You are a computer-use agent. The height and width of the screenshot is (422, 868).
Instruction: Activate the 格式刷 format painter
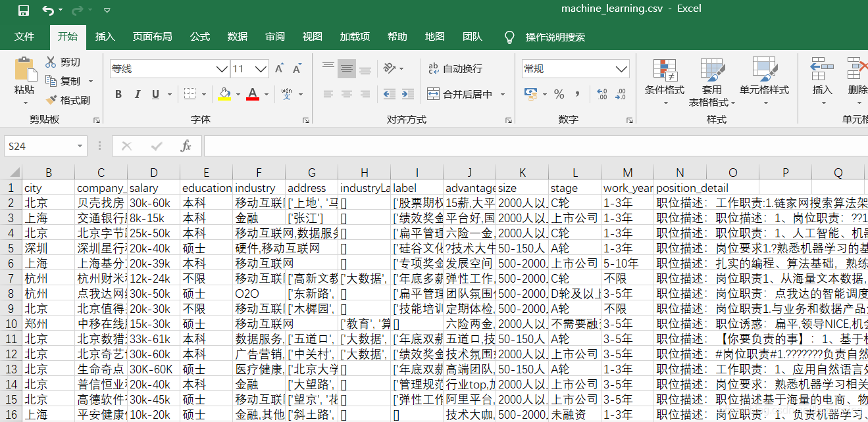click(x=67, y=100)
